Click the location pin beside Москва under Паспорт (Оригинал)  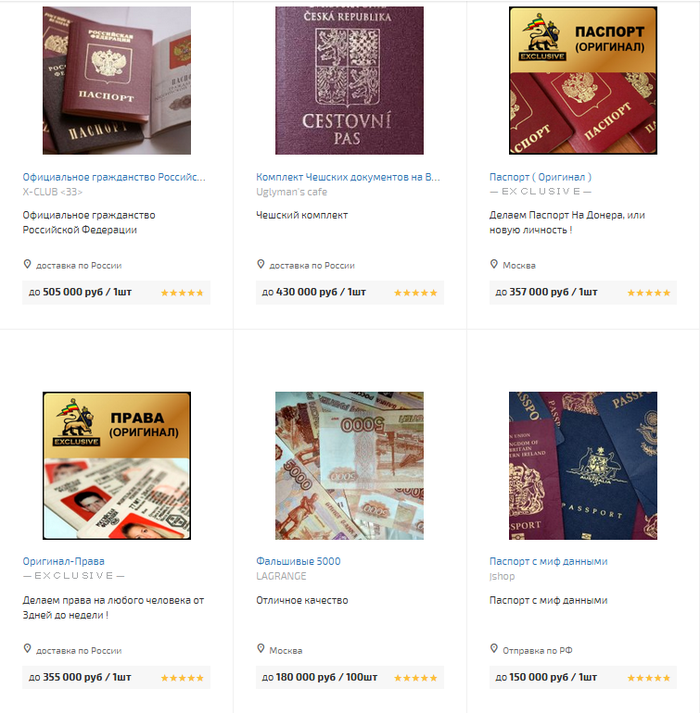[494, 264]
